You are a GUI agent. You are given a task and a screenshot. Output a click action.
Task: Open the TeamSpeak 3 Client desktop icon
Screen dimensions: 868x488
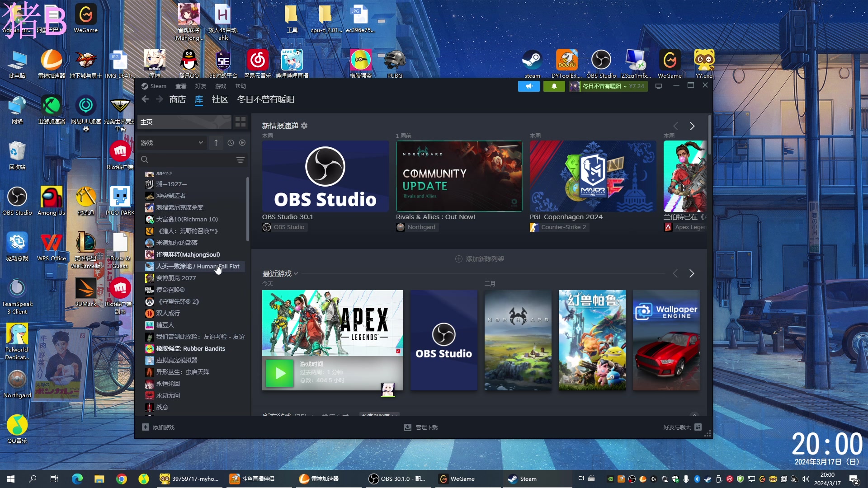(17, 296)
